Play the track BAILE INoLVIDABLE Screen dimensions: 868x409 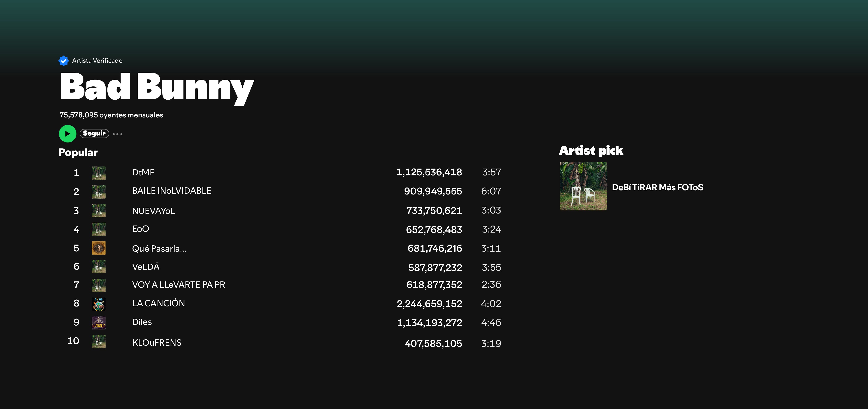coord(172,191)
